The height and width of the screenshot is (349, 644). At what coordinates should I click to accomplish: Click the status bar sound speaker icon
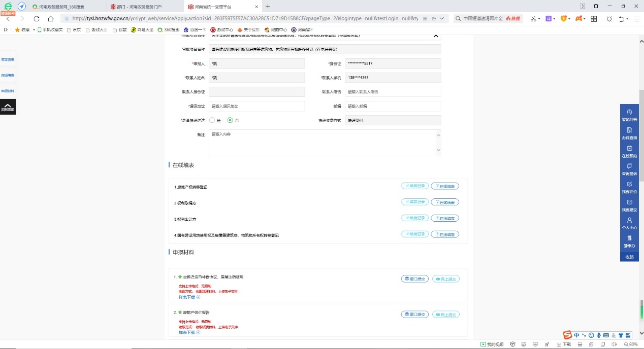[614, 344]
